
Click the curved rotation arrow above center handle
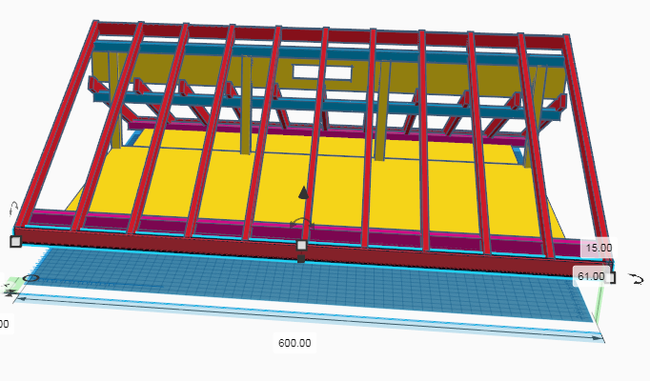tap(302, 224)
